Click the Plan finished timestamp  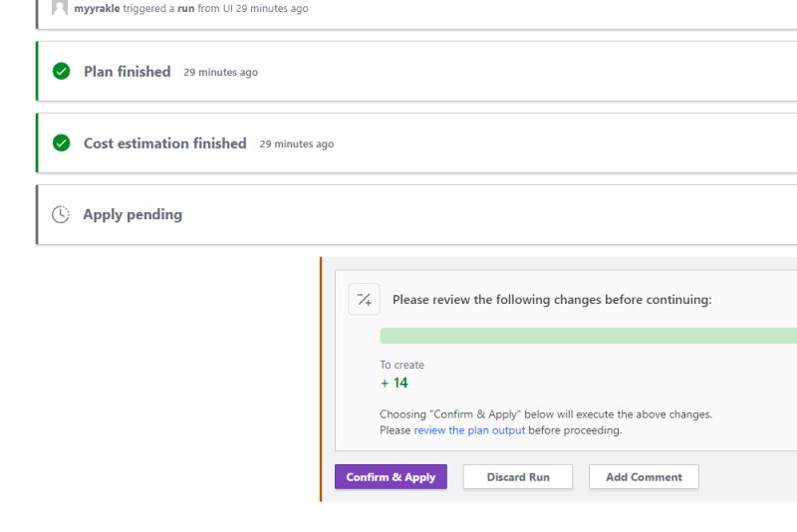coord(220,73)
